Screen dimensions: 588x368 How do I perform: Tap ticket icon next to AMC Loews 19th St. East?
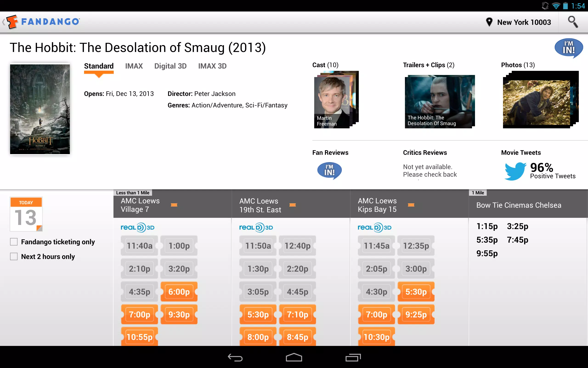293,205
